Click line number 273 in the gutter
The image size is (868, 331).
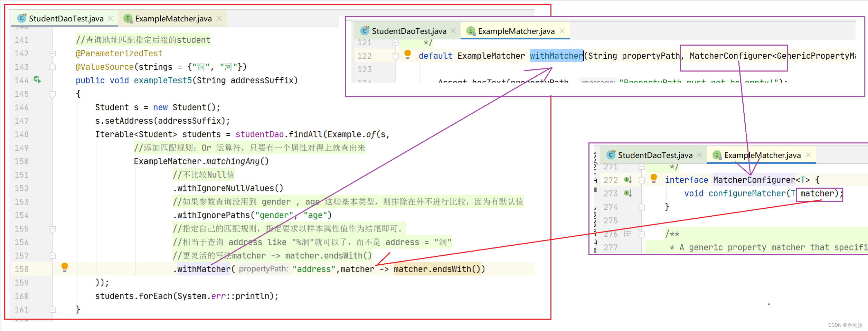611,193
